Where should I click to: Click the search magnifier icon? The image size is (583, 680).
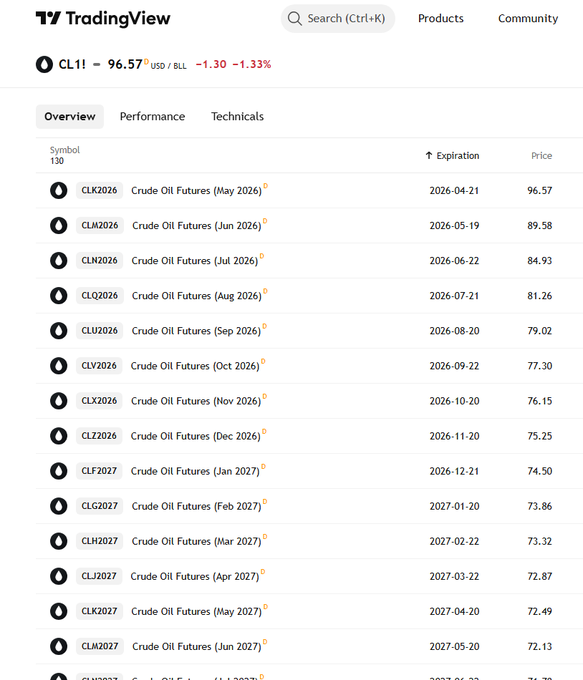[x=295, y=19]
